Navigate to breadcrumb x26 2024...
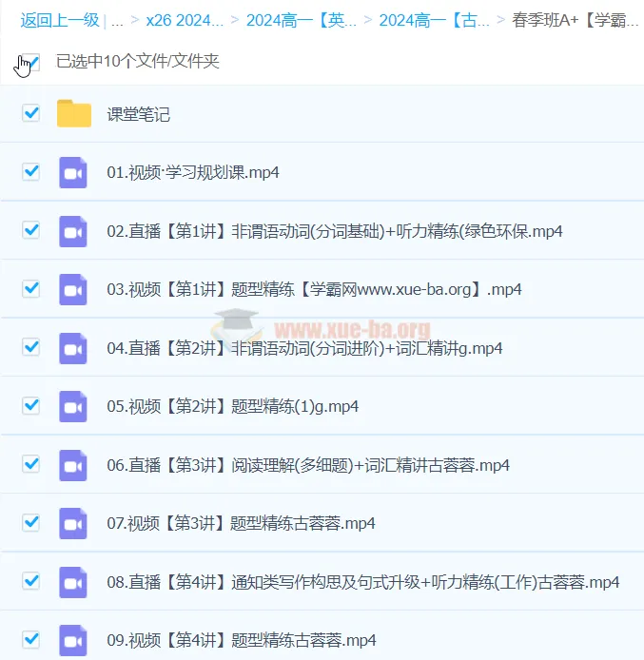The height and width of the screenshot is (660, 644). pos(185,20)
